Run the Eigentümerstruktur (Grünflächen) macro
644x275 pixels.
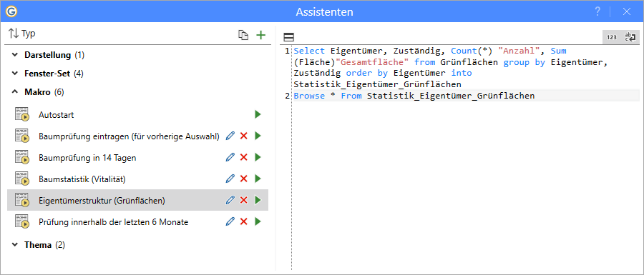pos(258,200)
